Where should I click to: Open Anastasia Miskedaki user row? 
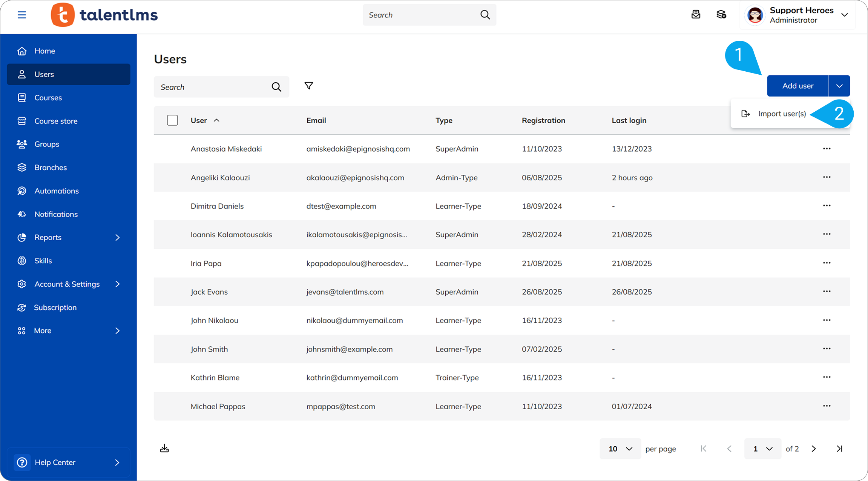click(x=226, y=149)
